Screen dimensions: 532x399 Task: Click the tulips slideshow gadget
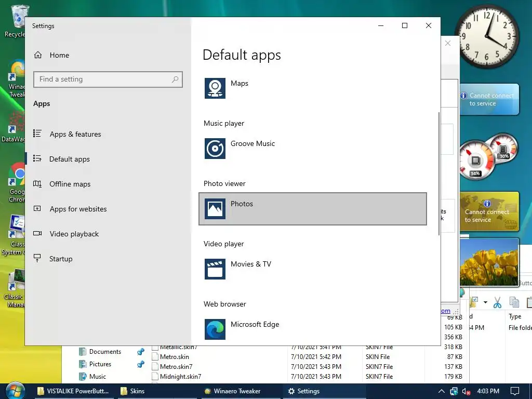pos(489,262)
